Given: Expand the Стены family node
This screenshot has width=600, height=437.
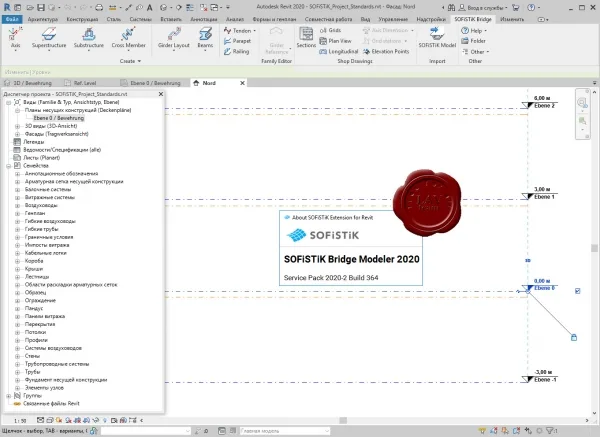Looking at the screenshot, I should (x=17, y=356).
